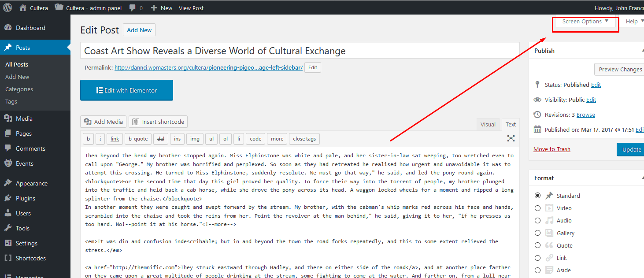Viewport: 644px width, 278px height.
Task: Insert a b-quote tag from toolbar
Action: [x=138, y=139]
